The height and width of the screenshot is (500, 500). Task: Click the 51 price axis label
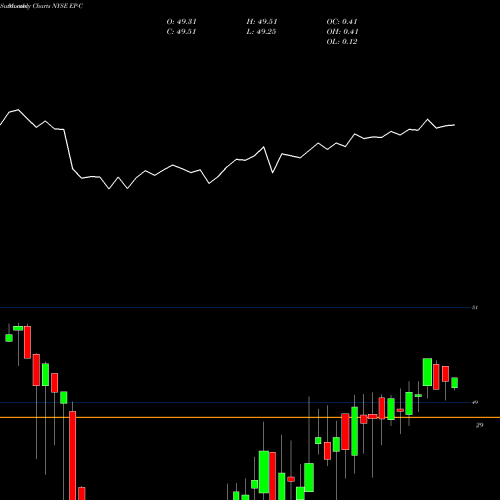[475, 307]
